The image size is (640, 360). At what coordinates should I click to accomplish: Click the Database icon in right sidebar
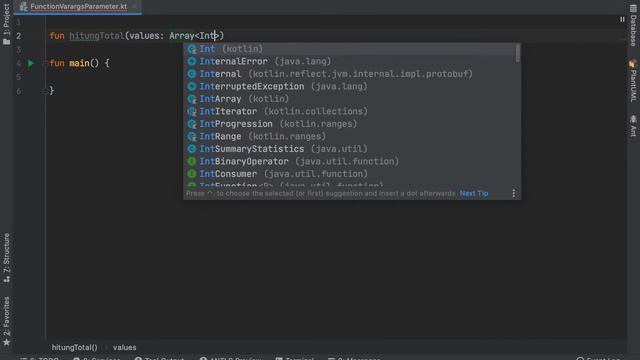pyautogui.click(x=633, y=9)
